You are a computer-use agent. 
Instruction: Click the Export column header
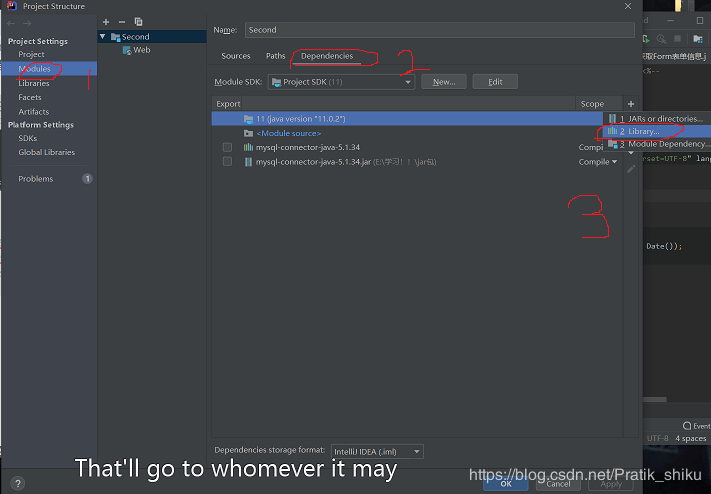click(x=228, y=104)
